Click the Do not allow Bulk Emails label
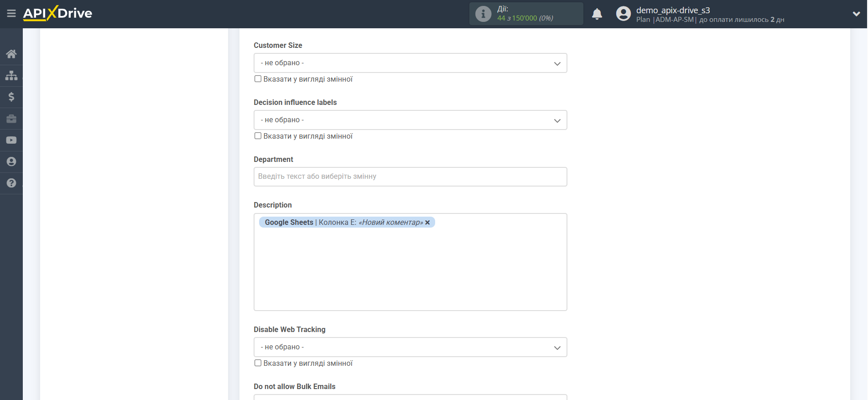This screenshot has width=868, height=400. (x=294, y=386)
